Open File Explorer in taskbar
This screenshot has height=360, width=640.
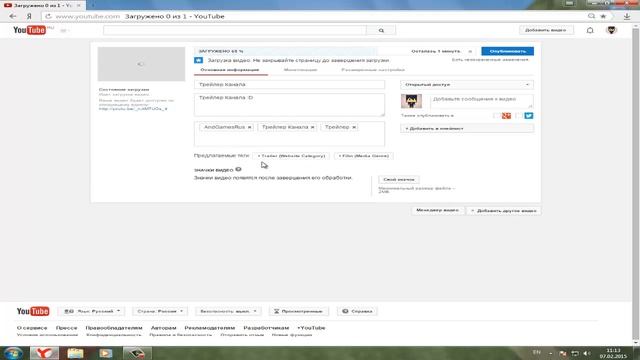click(x=75, y=353)
